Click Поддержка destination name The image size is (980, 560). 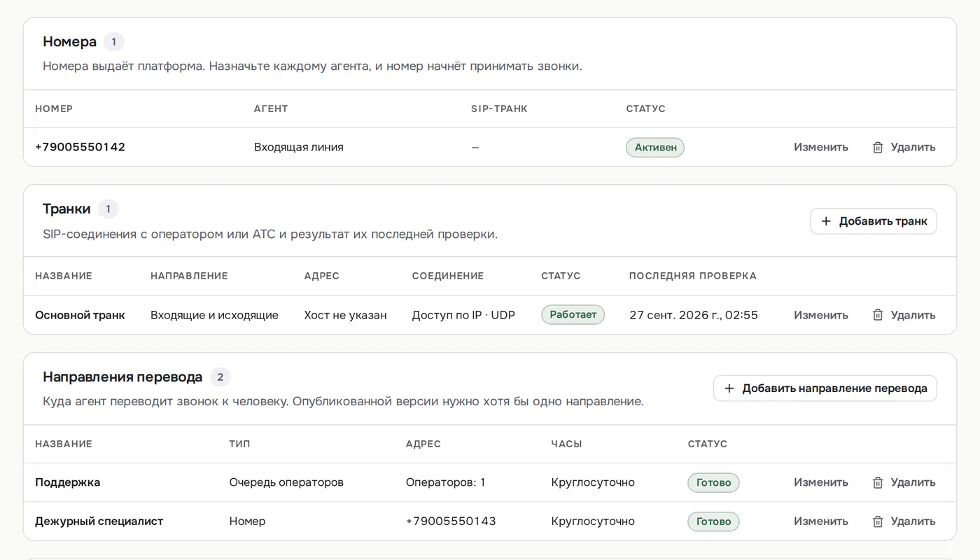(x=68, y=482)
